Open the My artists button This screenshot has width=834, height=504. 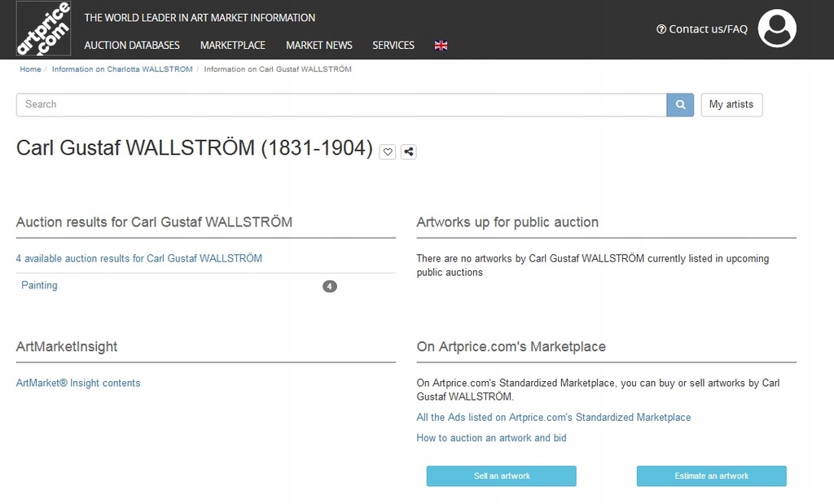pyautogui.click(x=731, y=105)
